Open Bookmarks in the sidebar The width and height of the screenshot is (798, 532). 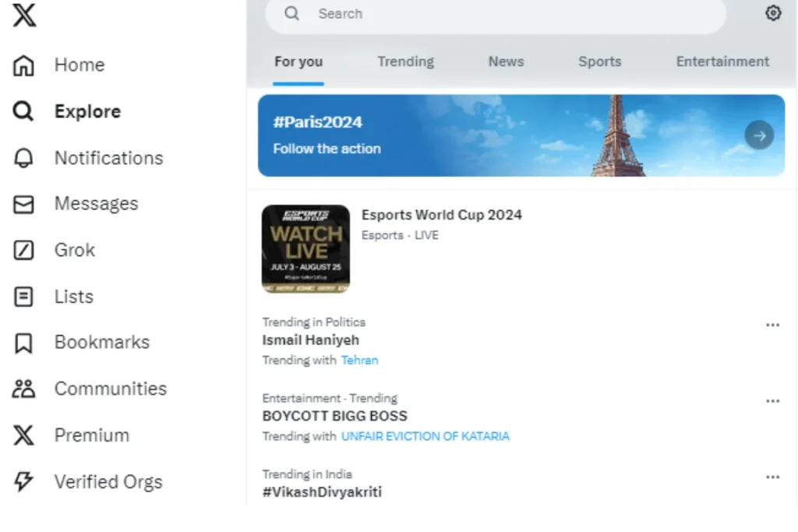81,342
